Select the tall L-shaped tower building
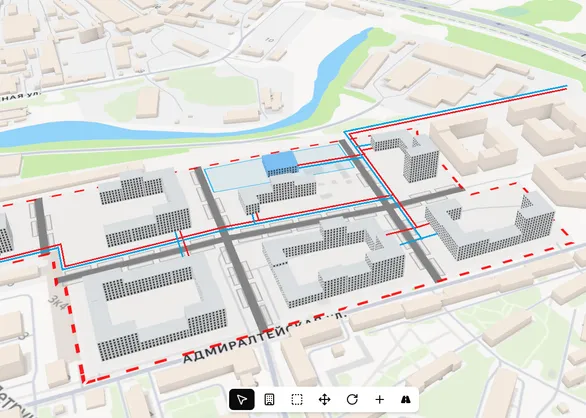 (409, 154)
